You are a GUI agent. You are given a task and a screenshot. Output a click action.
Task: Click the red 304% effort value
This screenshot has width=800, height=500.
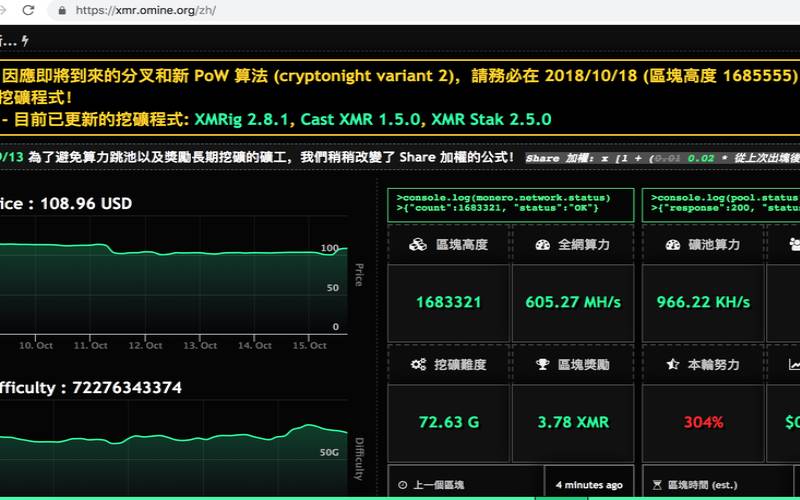coord(703,422)
